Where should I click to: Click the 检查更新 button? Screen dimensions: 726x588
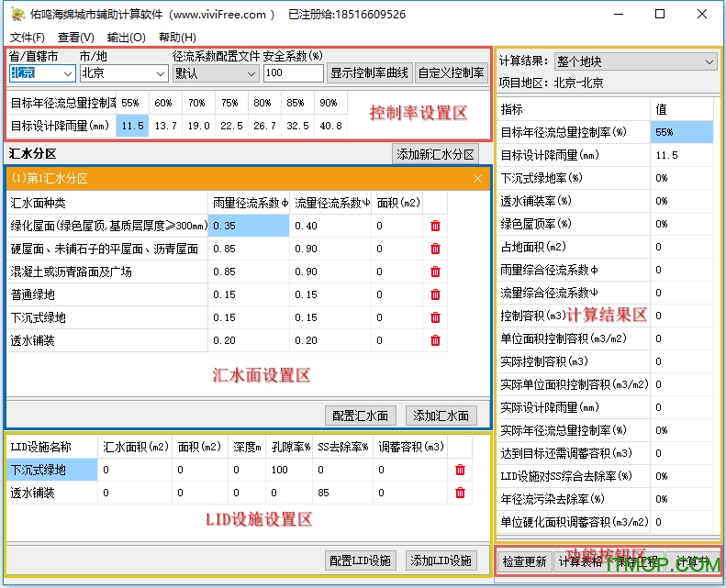pos(525,561)
